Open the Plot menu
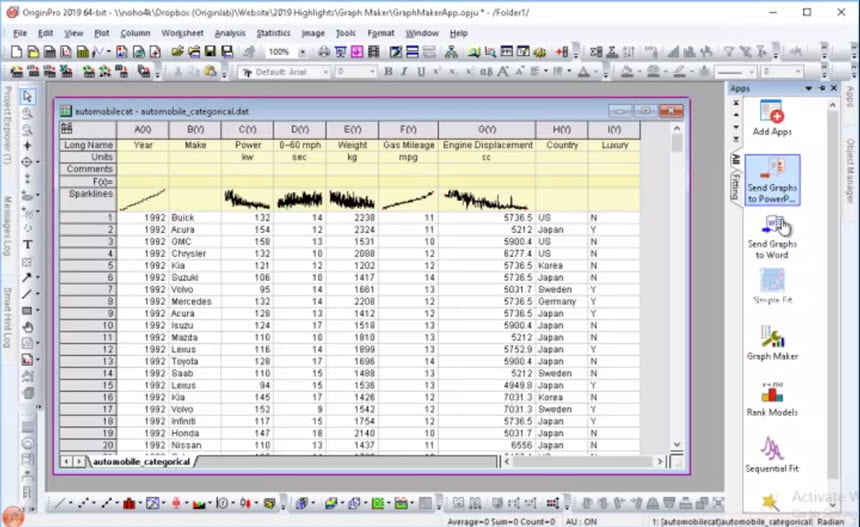The width and height of the screenshot is (860, 527). click(x=101, y=33)
